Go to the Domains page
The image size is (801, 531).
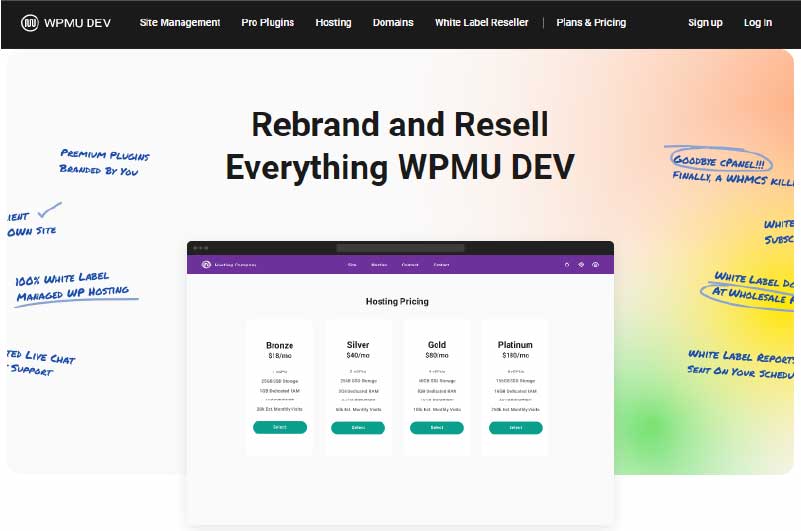click(x=393, y=22)
